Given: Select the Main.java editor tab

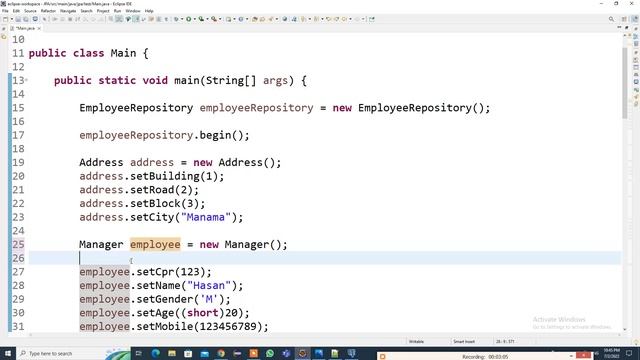Looking at the screenshot, I should (x=25, y=28).
